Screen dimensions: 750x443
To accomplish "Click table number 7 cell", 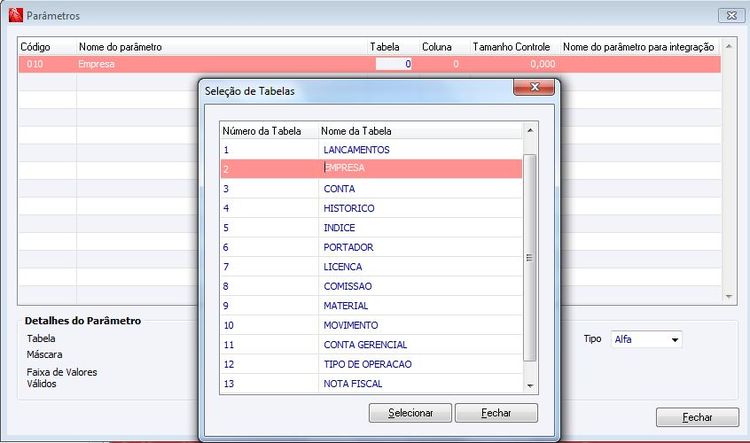I will [x=269, y=266].
